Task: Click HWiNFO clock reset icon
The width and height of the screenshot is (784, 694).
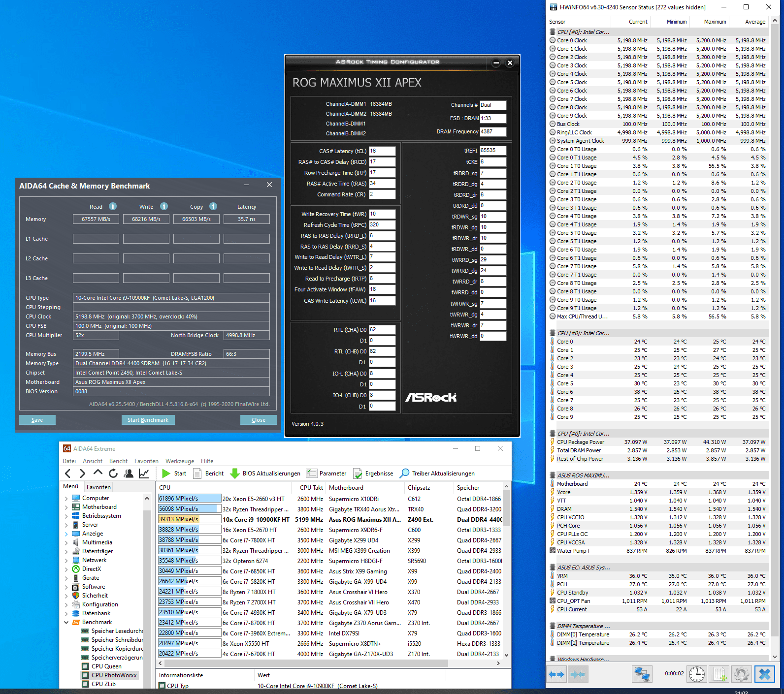Action: pyautogui.click(x=697, y=674)
